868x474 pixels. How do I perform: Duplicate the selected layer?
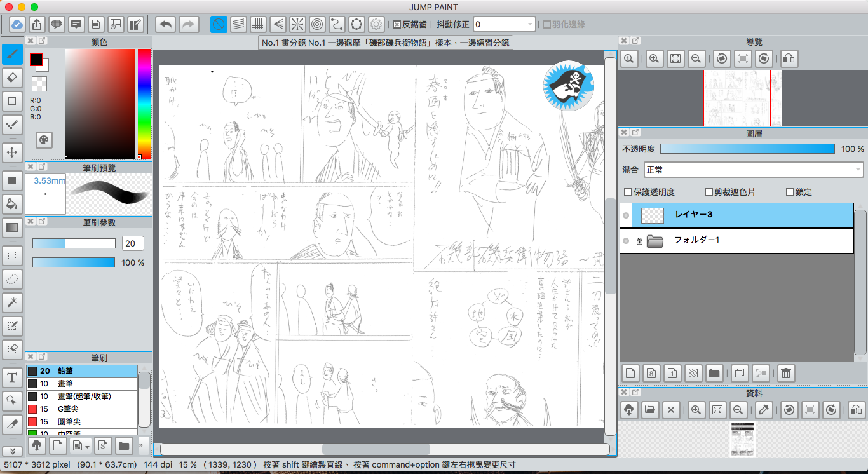point(739,373)
